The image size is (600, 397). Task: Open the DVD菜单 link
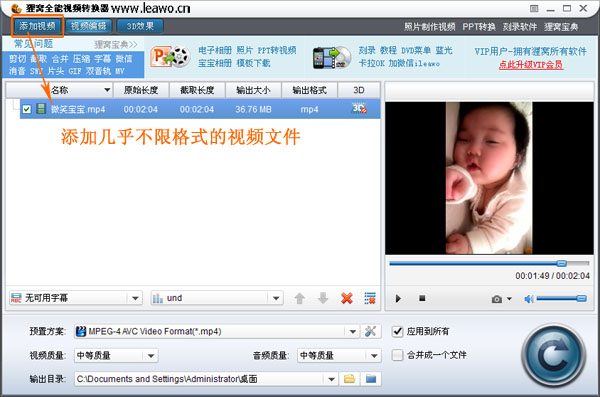point(416,50)
